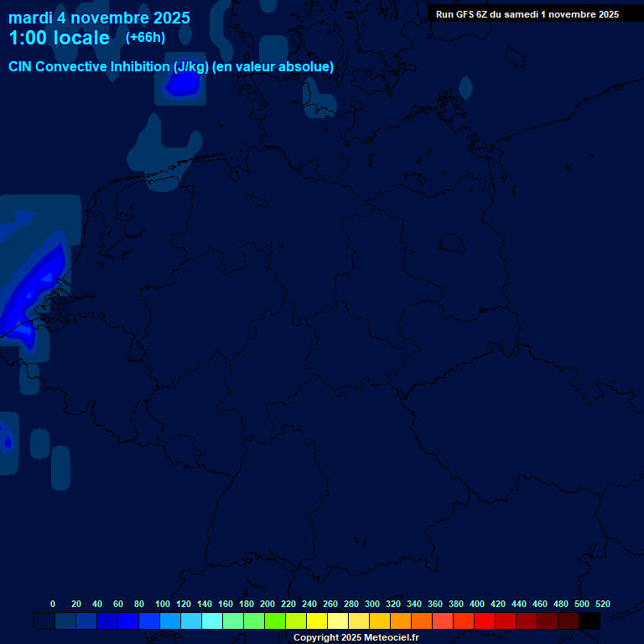Click the legend value '440'
644x644 pixels.
point(519,604)
